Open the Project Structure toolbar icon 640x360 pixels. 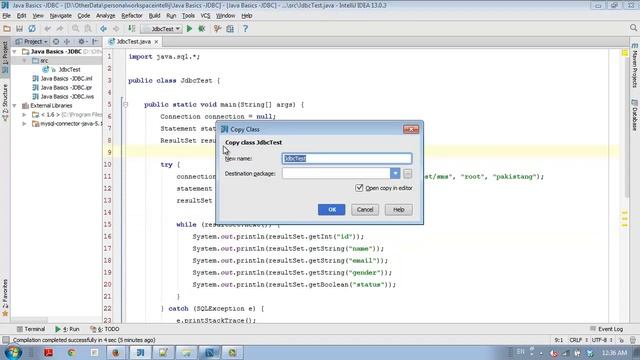[230, 29]
